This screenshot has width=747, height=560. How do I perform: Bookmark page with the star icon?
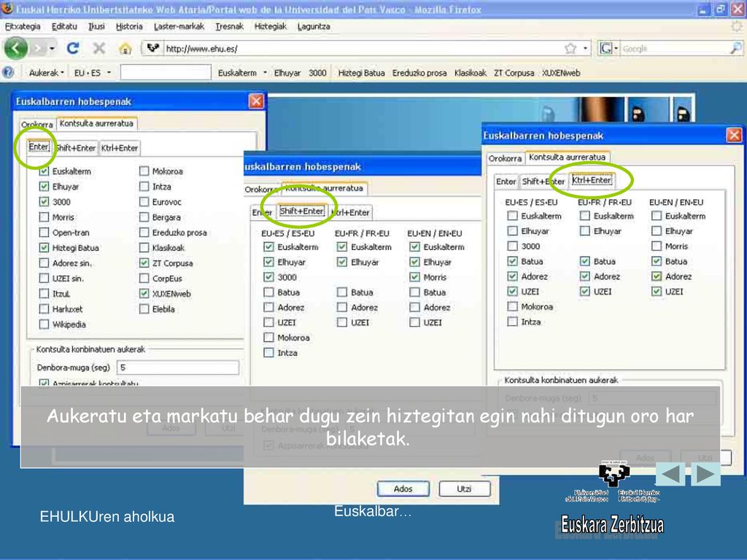pyautogui.click(x=570, y=48)
